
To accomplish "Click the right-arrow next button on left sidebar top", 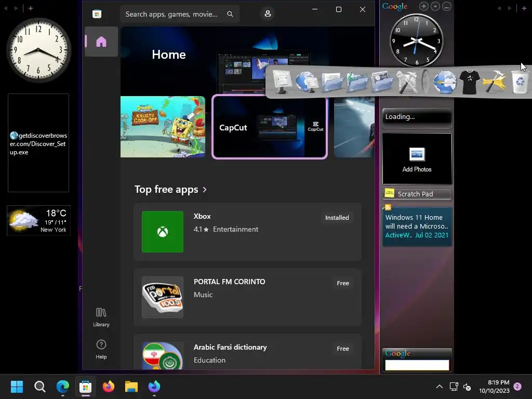I will pos(16,8).
